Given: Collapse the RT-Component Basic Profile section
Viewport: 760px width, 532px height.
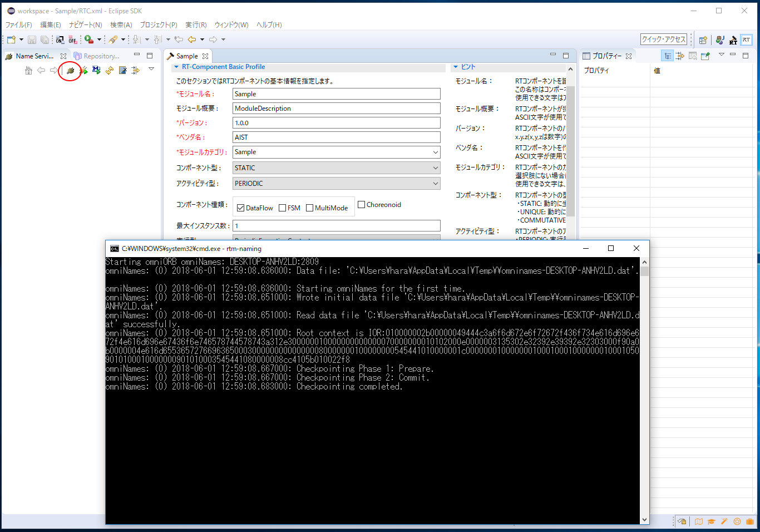Looking at the screenshot, I should (176, 67).
